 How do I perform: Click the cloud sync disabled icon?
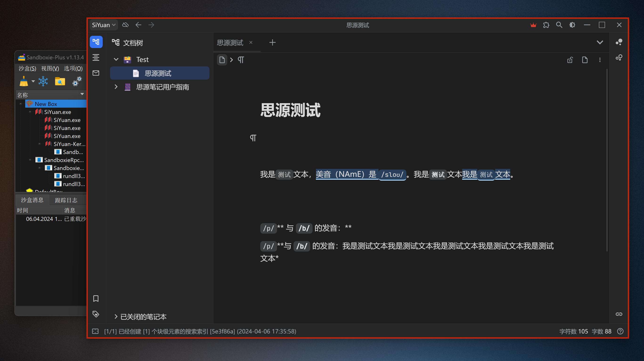125,25
